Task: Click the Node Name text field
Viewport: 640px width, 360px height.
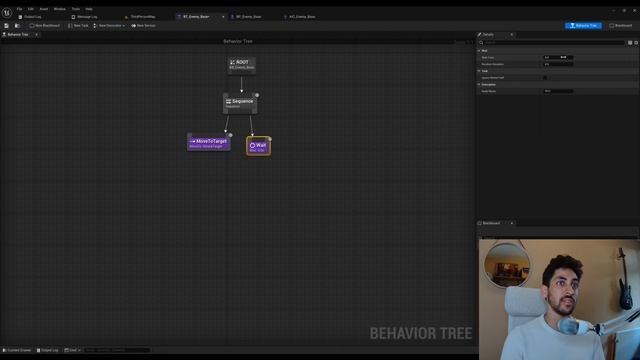Action: (558, 91)
